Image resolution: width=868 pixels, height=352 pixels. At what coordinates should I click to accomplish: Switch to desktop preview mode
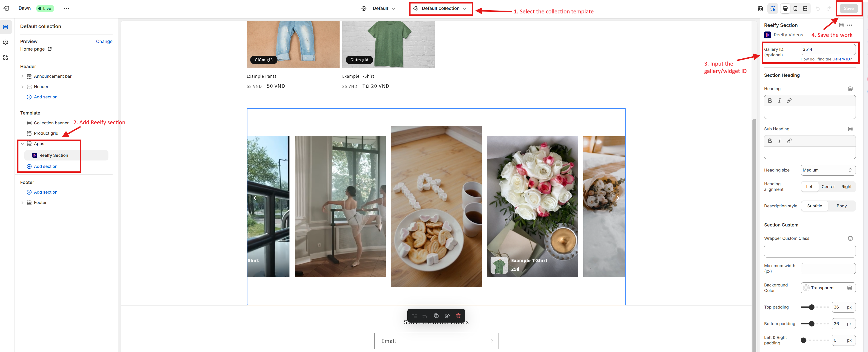click(785, 9)
